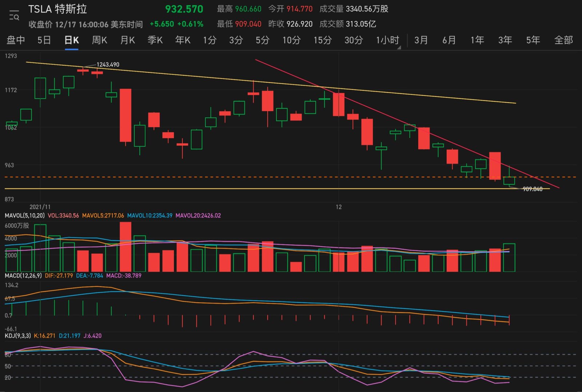Click the 最低 909.040 value
This screenshot has height=392, width=582.
tap(248, 24)
